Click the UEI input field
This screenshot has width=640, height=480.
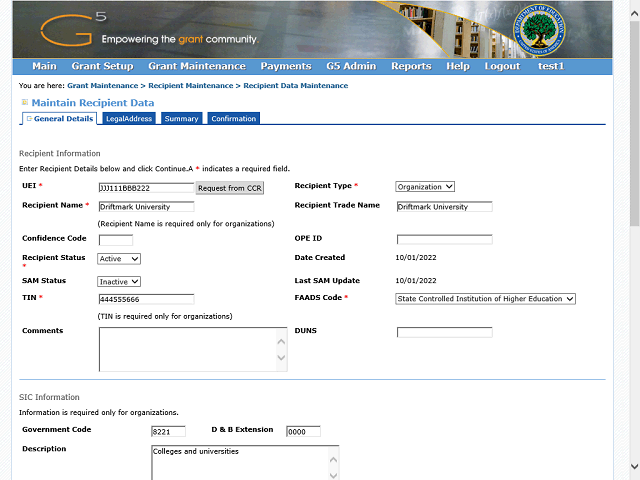[146, 188]
